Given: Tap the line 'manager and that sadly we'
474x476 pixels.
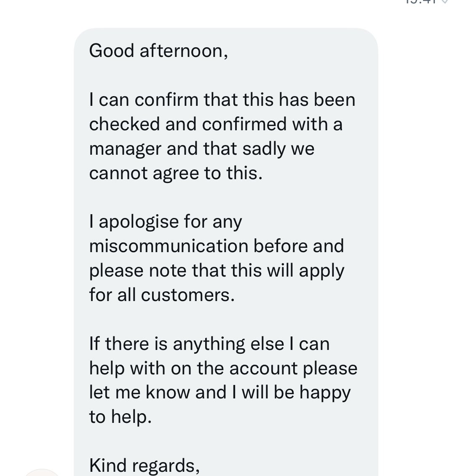Looking at the screenshot, I should (202, 149).
